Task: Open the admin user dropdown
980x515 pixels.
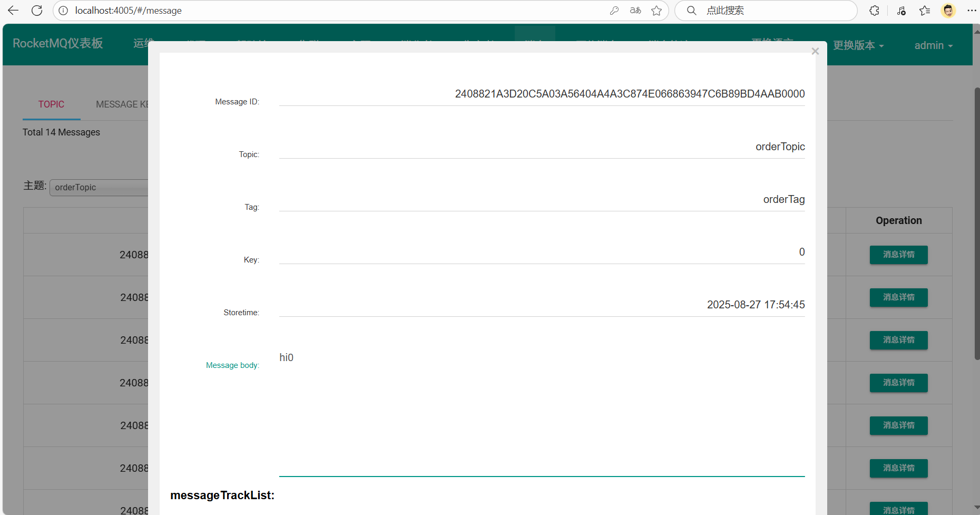Action: (933, 45)
